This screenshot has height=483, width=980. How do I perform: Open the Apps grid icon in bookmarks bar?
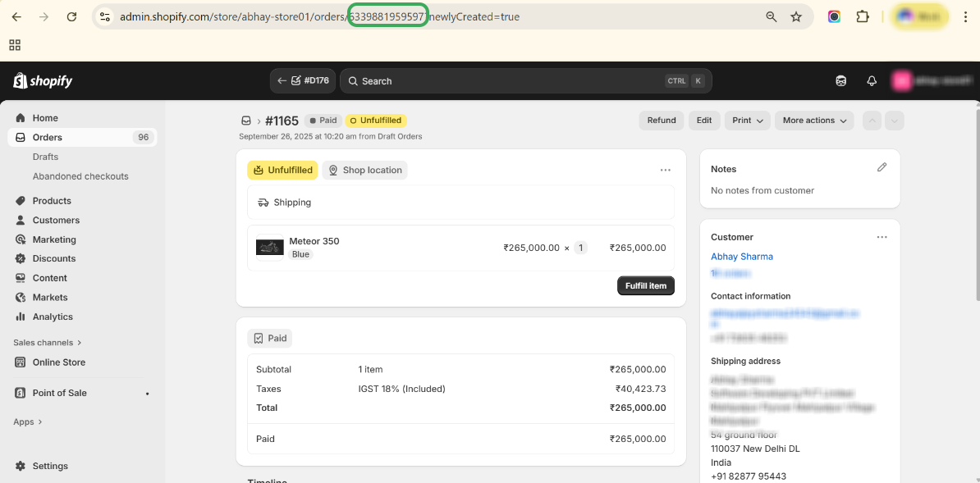tap(15, 45)
